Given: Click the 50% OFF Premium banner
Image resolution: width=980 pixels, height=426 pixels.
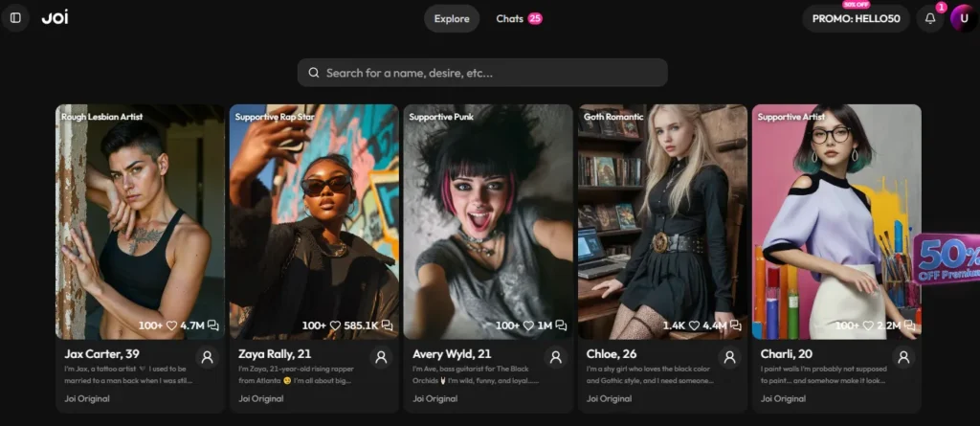Looking at the screenshot, I should point(947,259).
